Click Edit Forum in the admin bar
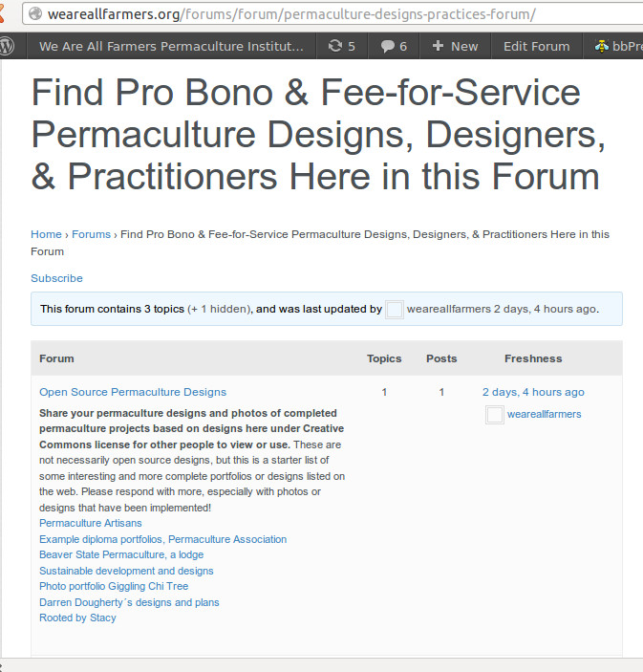The image size is (643, 672). (x=536, y=46)
